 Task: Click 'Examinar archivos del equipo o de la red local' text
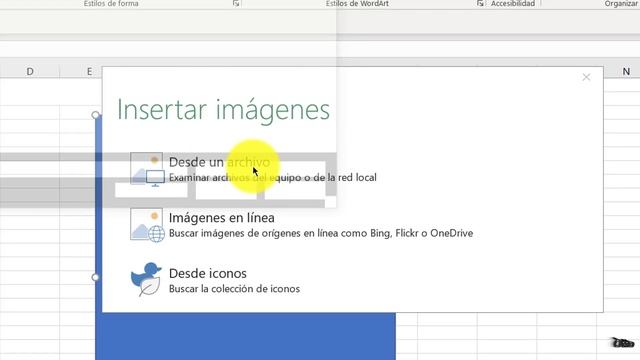(273, 178)
